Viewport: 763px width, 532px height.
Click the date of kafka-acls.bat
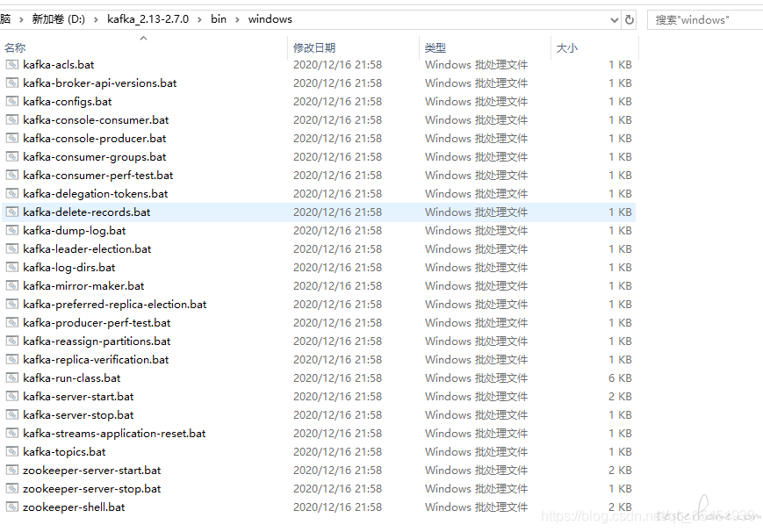338,65
